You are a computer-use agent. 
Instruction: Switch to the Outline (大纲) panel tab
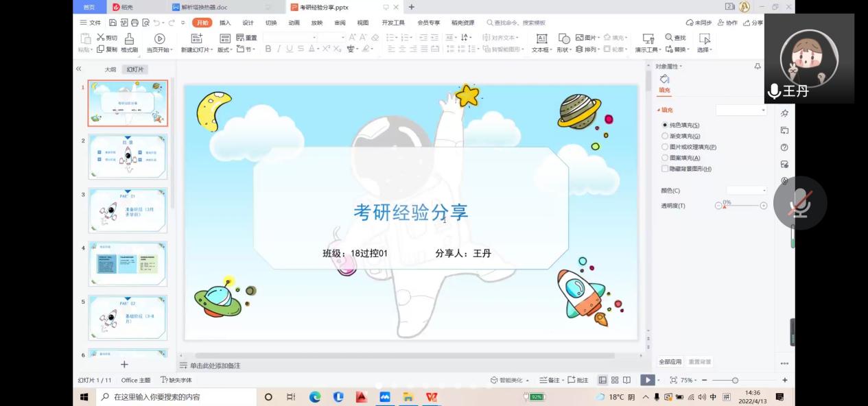pyautogui.click(x=110, y=69)
